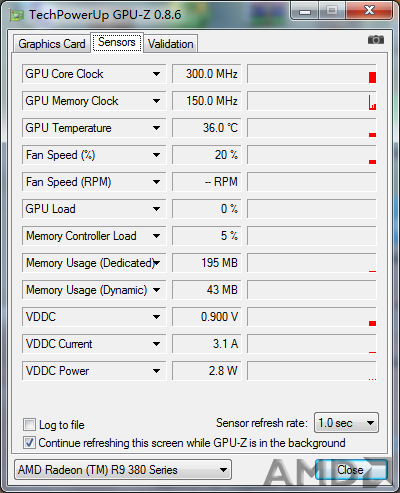Open the AMD Radeon R9 380 selector
This screenshot has width=400, height=493.
tap(123, 470)
